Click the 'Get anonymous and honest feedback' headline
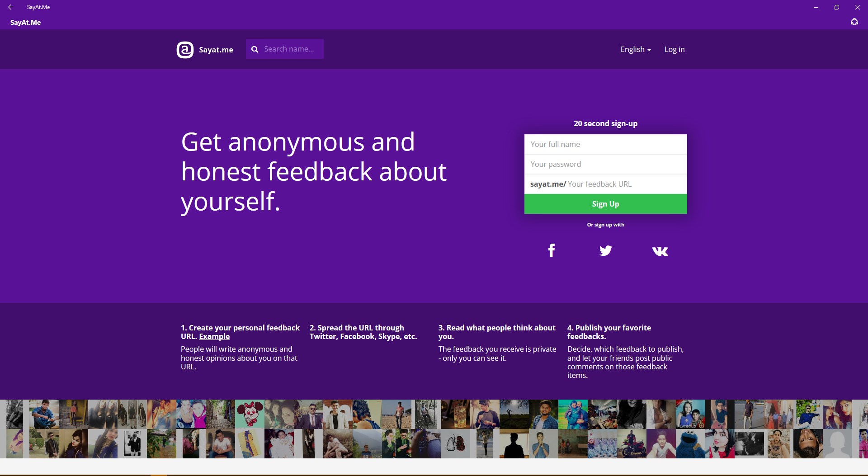The height and width of the screenshot is (476, 868). tap(314, 171)
